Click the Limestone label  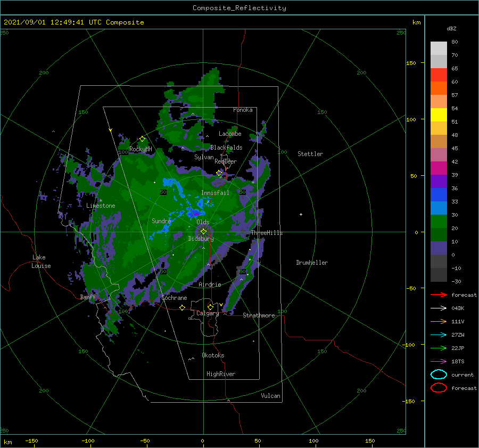(x=101, y=206)
